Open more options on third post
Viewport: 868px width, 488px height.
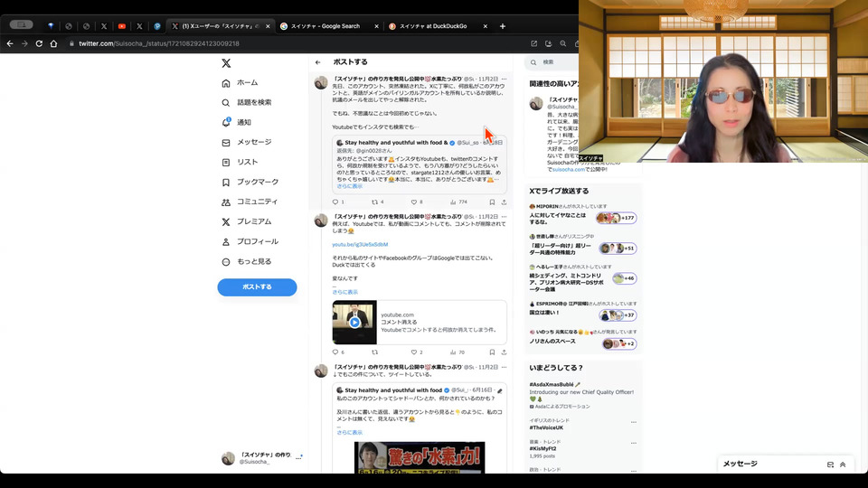(504, 368)
